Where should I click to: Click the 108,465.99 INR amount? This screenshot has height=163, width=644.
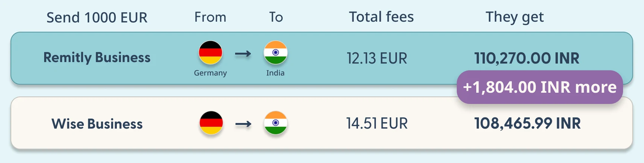[528, 123]
